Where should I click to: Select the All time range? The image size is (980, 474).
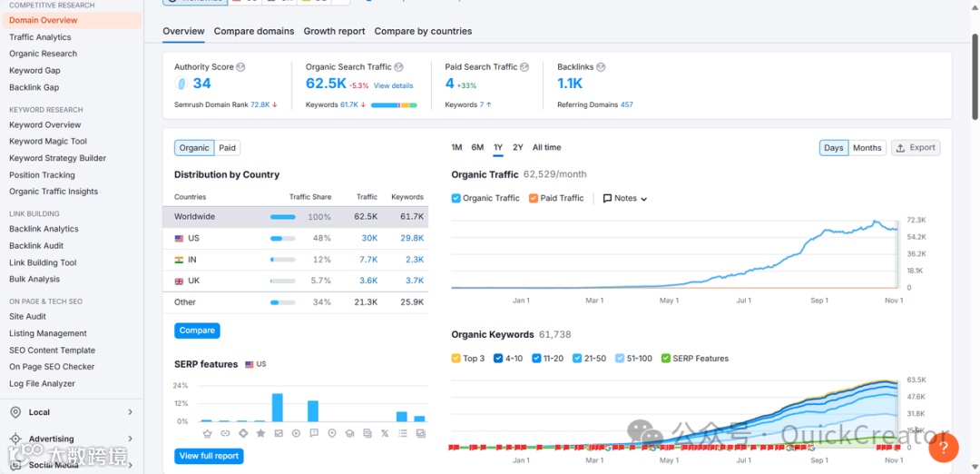pos(547,148)
